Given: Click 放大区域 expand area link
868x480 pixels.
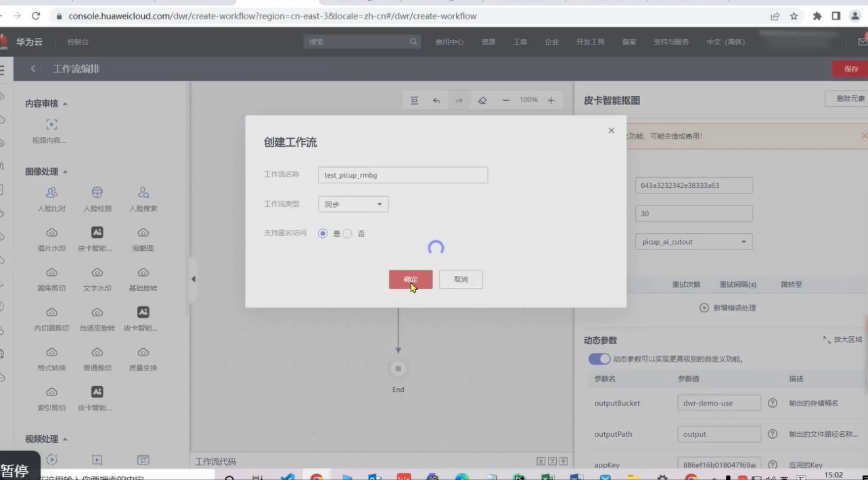Looking at the screenshot, I should click(842, 339).
